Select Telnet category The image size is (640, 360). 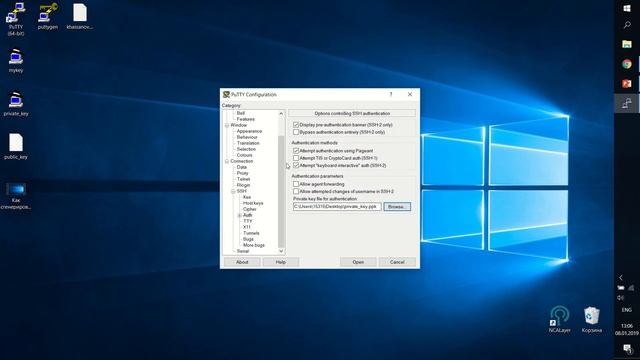(x=243, y=179)
